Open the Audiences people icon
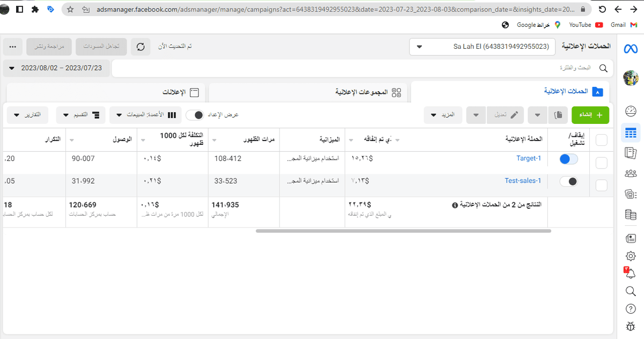The image size is (644, 339). pyautogui.click(x=631, y=173)
